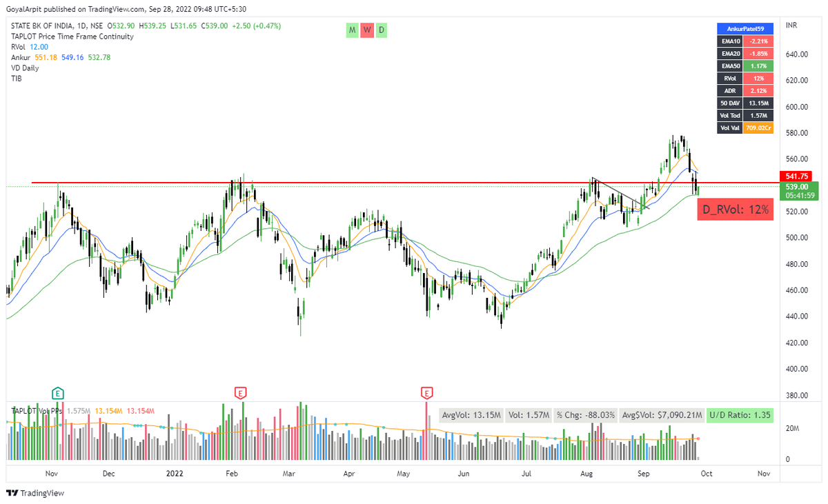Click the 2022 date axis label
The height and width of the screenshot is (504, 828).
(175, 474)
